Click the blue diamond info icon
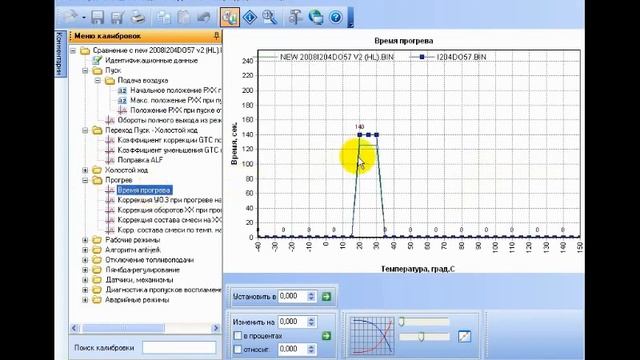Viewport: 640px width, 360px height. [x=250, y=17]
